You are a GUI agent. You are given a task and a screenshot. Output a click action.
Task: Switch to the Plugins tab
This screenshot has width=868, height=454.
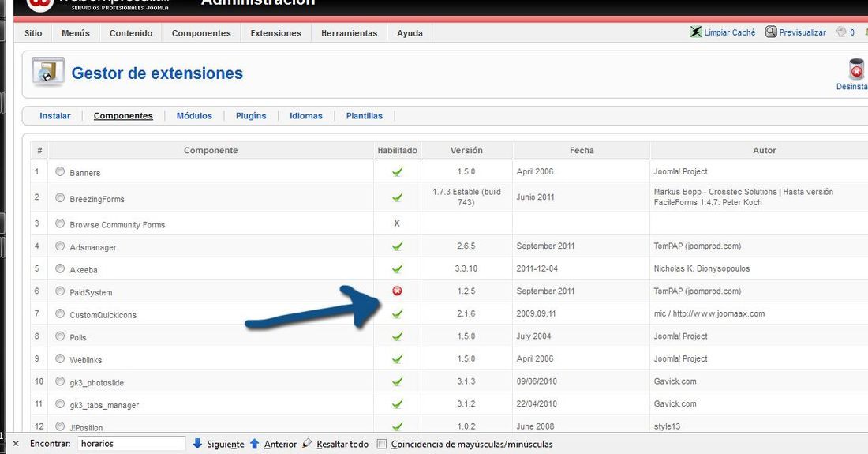tap(251, 116)
